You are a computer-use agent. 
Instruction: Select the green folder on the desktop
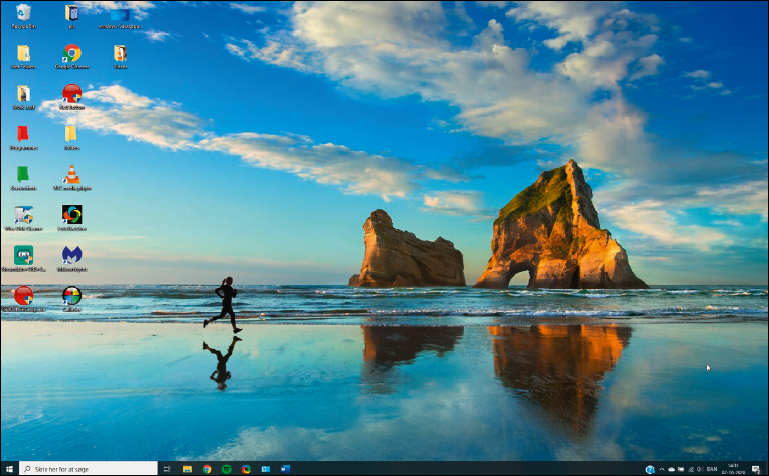[23, 174]
